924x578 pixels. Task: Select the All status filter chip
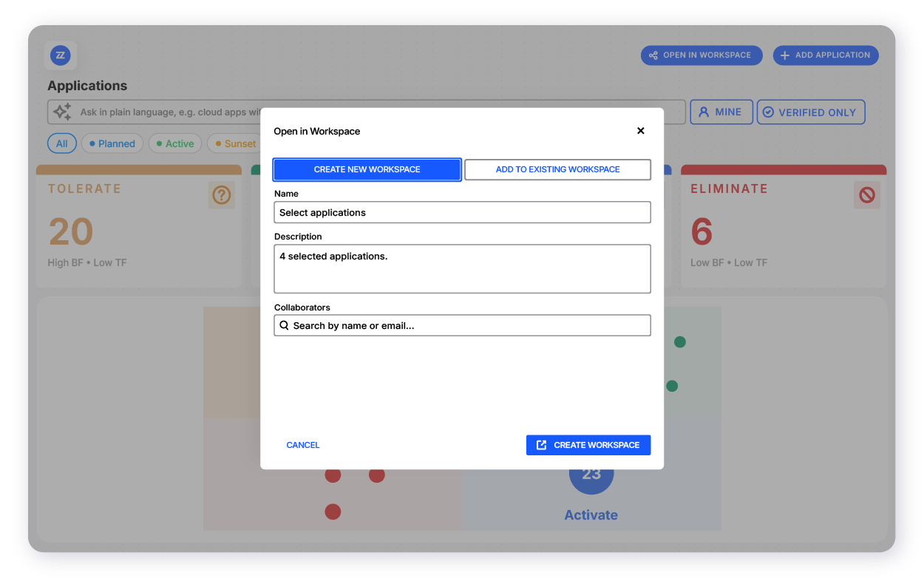point(62,143)
